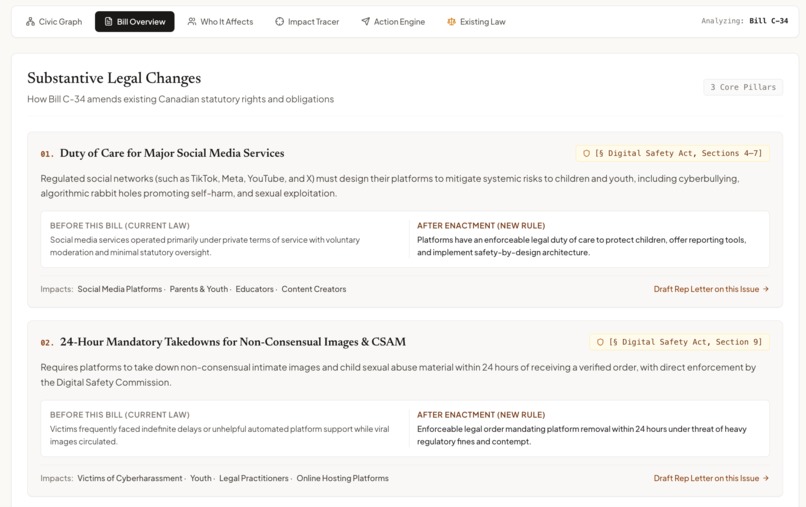The height and width of the screenshot is (507, 806).
Task: Switch to Who It Affects tab
Action: click(221, 22)
